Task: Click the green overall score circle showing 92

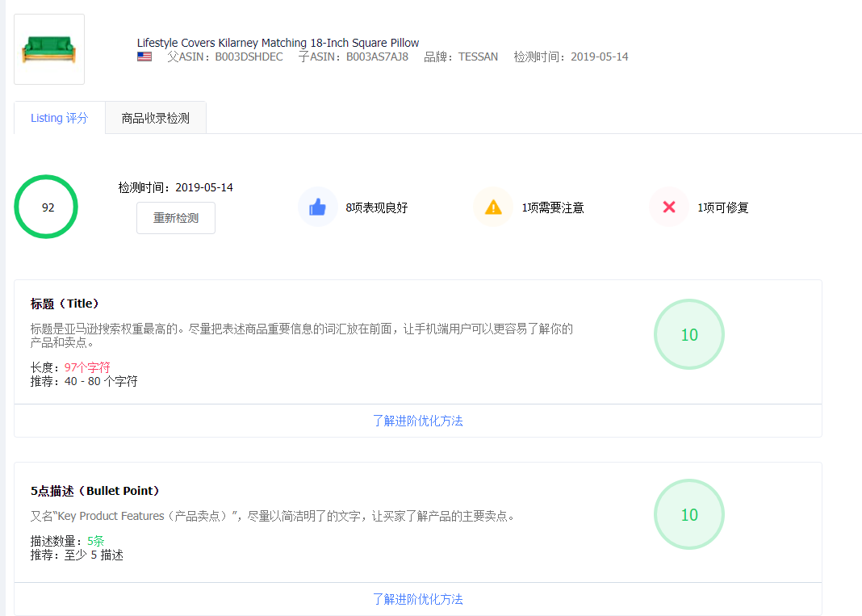Action: [x=46, y=207]
